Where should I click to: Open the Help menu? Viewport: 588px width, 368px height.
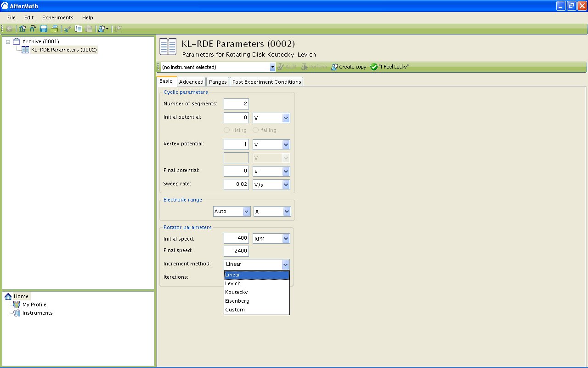click(x=88, y=17)
